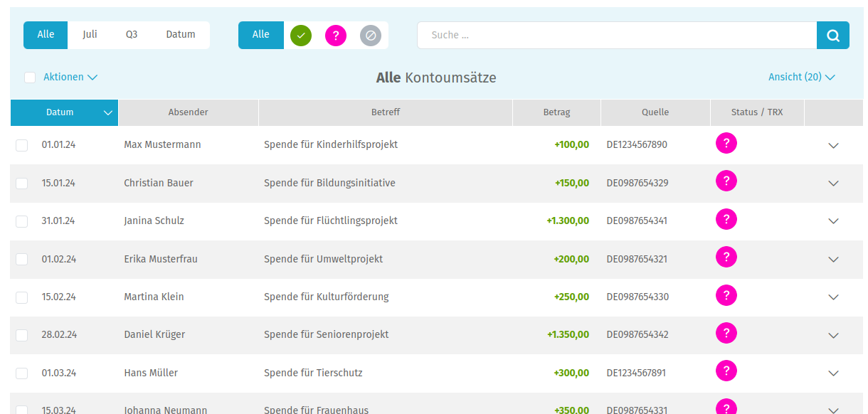The width and height of the screenshot is (868, 414).
Task: Sort by the Betrag column header
Action: (x=556, y=112)
